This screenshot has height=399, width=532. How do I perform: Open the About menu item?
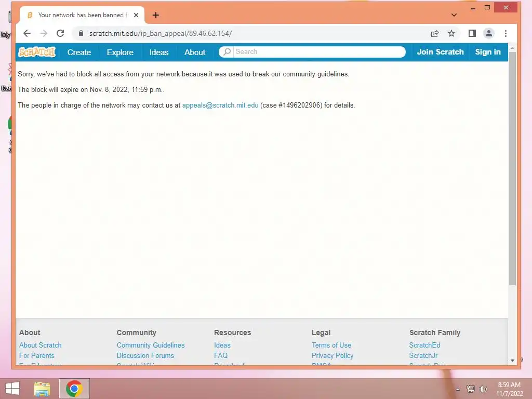click(x=195, y=52)
